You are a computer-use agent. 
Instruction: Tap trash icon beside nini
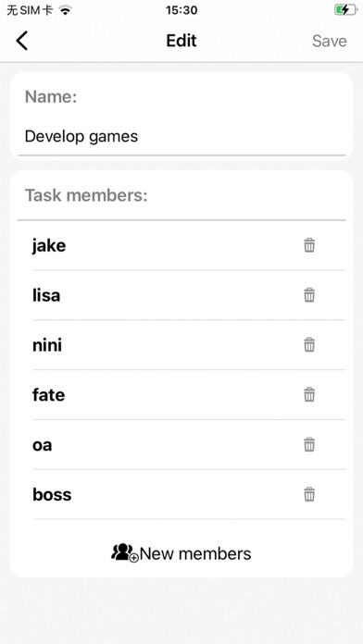click(x=309, y=344)
